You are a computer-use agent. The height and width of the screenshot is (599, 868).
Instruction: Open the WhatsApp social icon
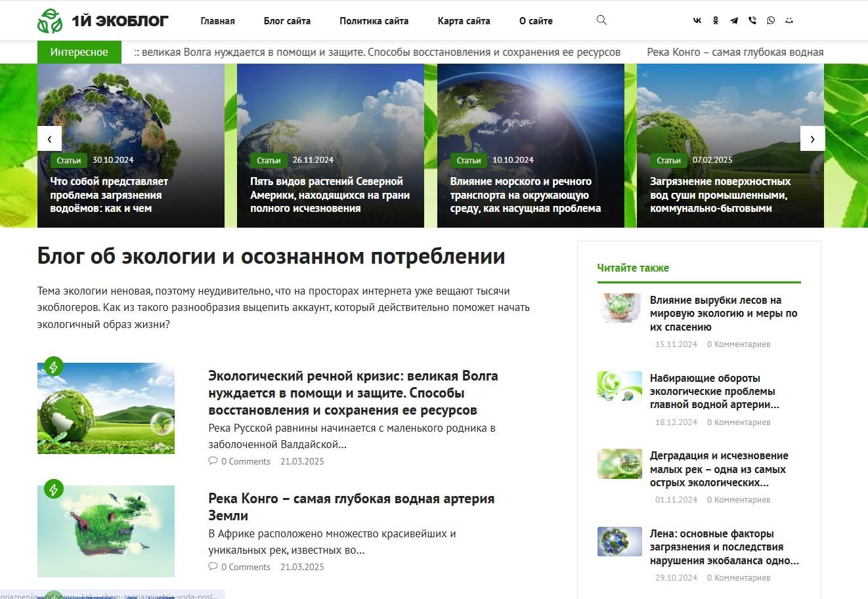[771, 20]
